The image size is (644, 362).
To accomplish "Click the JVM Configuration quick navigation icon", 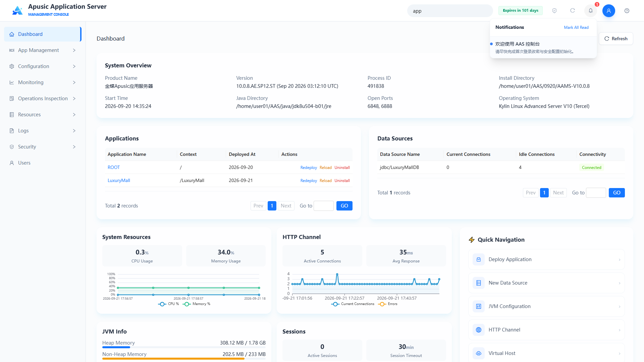I will click(479, 306).
